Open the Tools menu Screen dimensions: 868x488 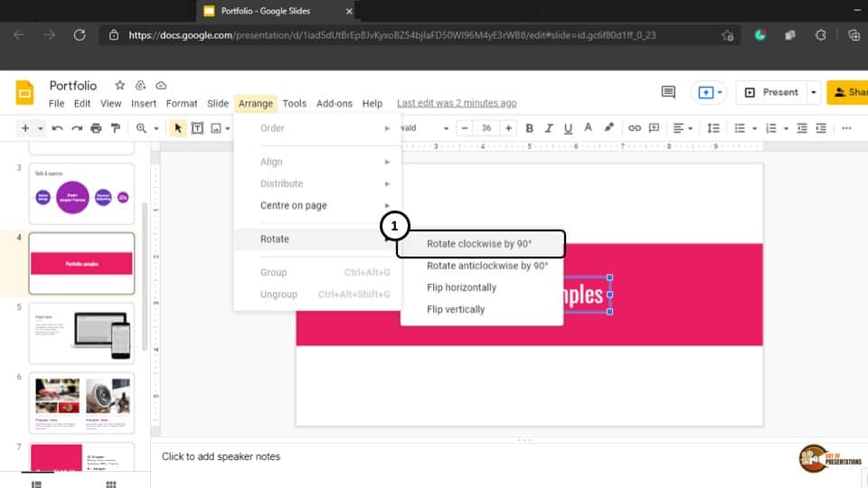[294, 103]
